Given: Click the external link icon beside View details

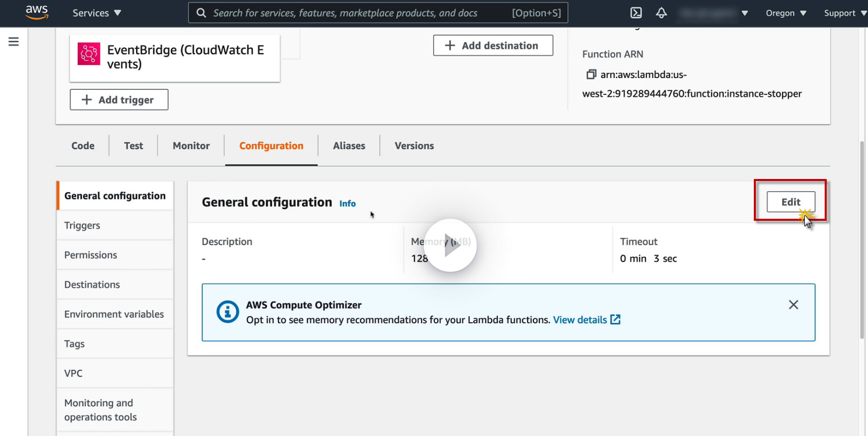Looking at the screenshot, I should [x=616, y=320].
